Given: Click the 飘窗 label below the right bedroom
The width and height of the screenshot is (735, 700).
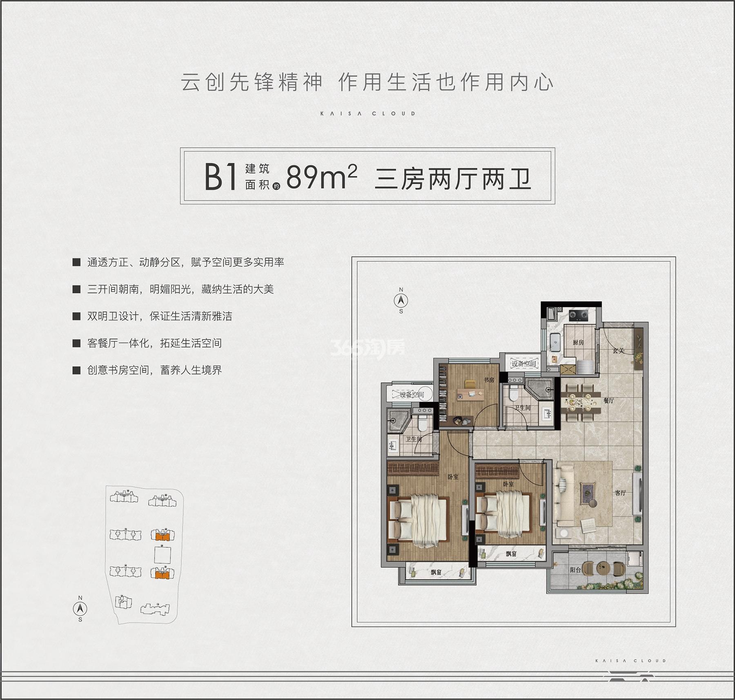Looking at the screenshot, I should coord(511,554).
